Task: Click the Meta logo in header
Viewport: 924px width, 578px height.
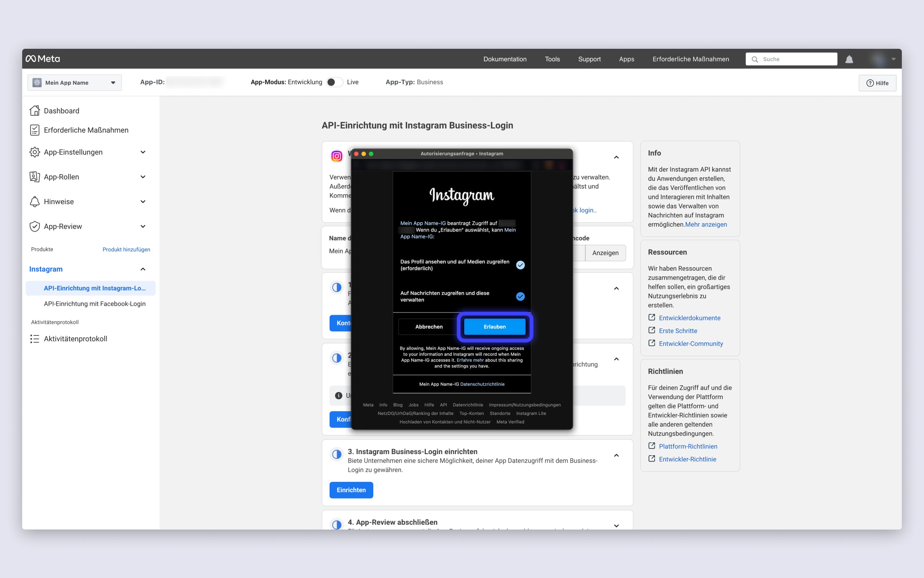Action: coord(43,59)
